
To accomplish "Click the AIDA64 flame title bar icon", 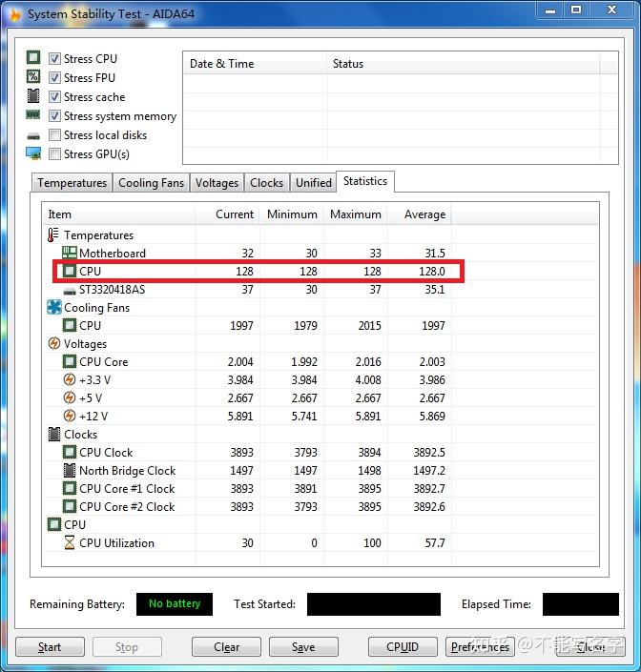I will pos(15,14).
